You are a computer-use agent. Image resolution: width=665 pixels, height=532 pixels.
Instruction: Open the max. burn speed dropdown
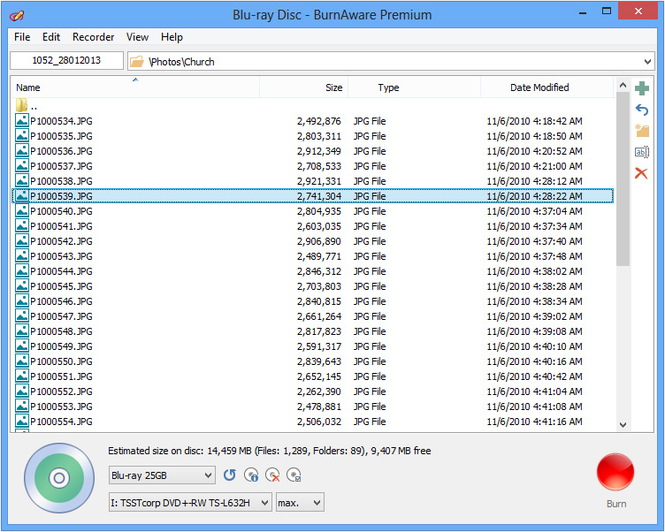[300, 503]
